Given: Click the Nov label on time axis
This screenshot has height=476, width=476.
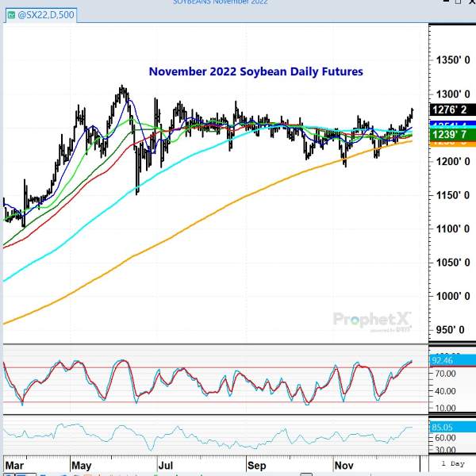Looking at the screenshot, I should 344,466.
